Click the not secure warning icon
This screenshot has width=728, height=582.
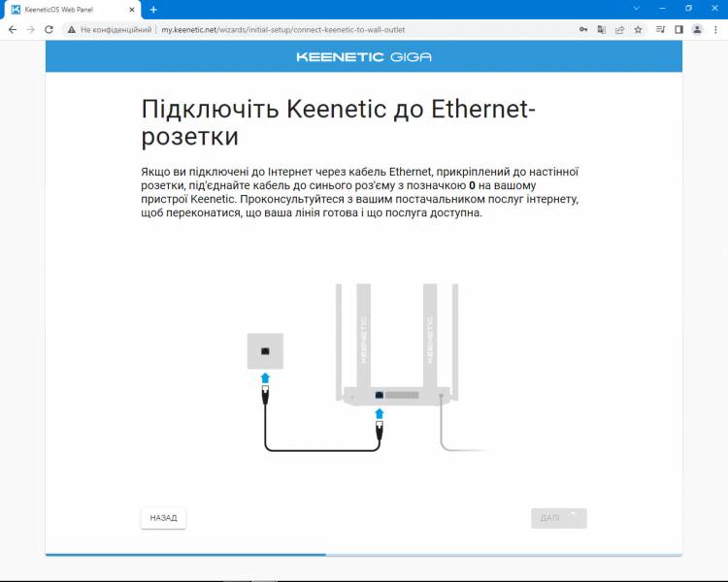tap(72, 30)
